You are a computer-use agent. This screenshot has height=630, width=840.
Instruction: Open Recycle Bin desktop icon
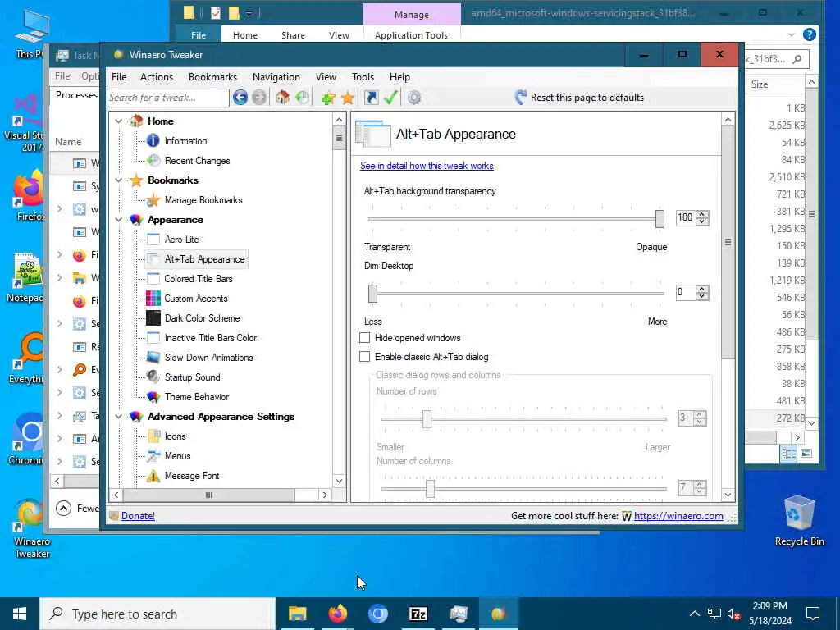(x=799, y=521)
